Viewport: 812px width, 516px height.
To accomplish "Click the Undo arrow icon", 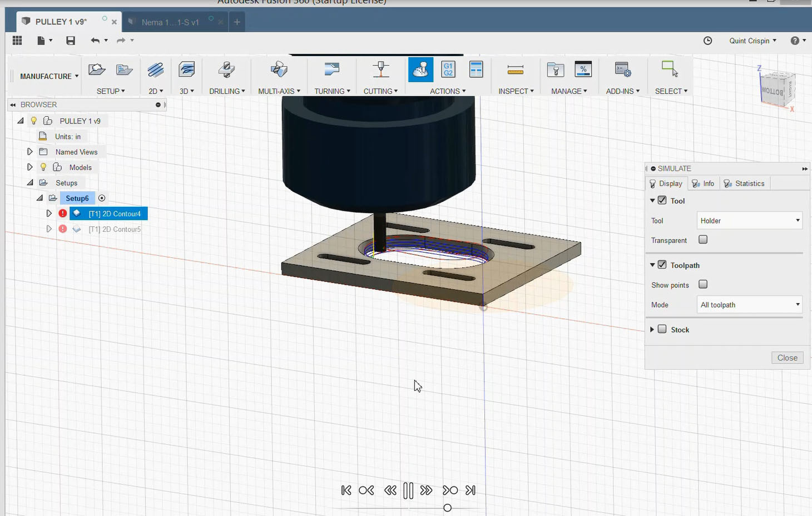I will (95, 41).
